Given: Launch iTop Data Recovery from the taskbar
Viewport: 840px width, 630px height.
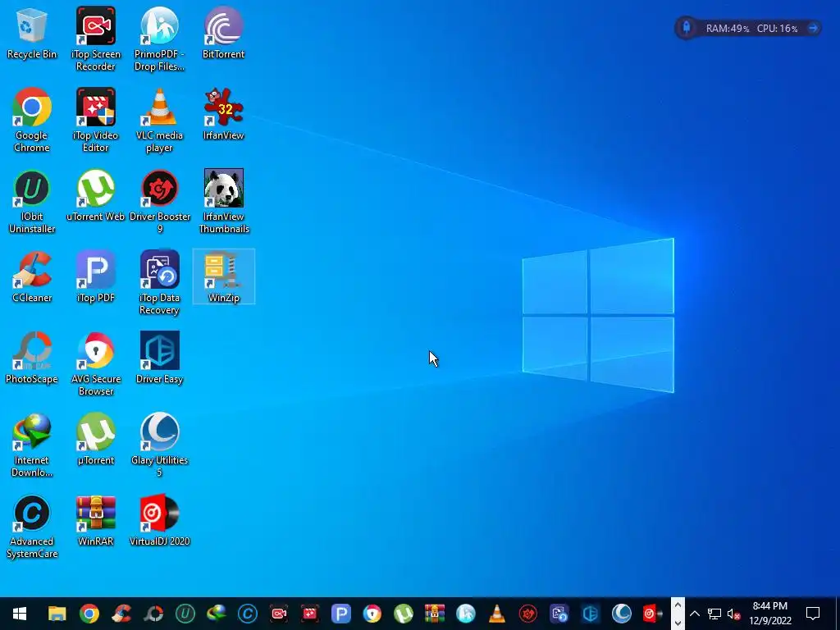Looking at the screenshot, I should coord(559,614).
